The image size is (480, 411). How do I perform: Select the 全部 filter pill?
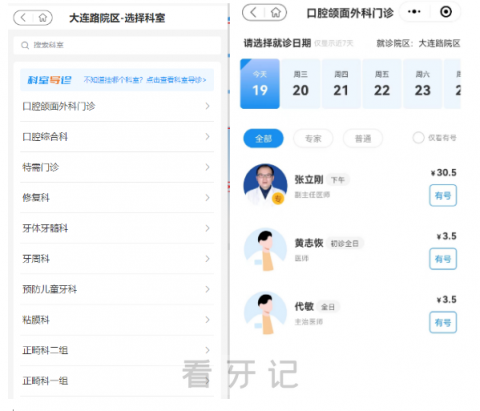point(263,138)
